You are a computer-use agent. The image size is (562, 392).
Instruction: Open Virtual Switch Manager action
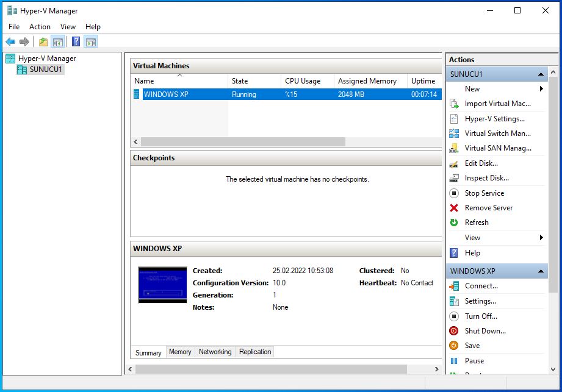pyautogui.click(x=498, y=134)
